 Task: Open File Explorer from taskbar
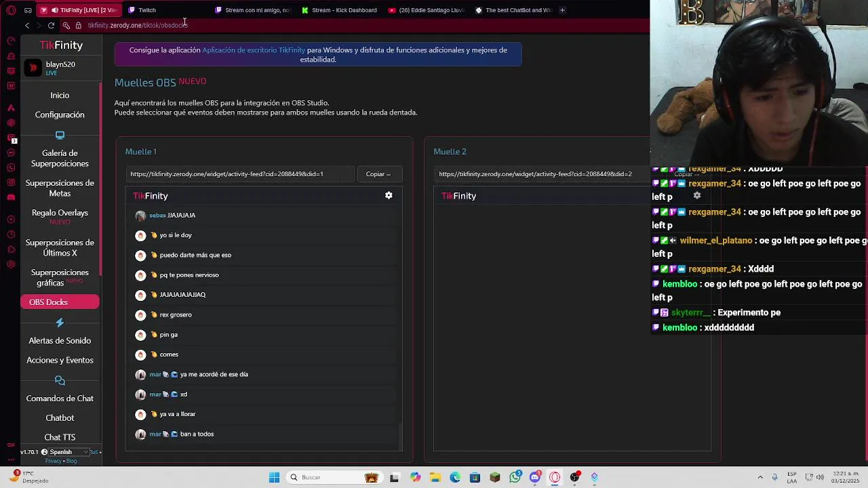coord(435,477)
